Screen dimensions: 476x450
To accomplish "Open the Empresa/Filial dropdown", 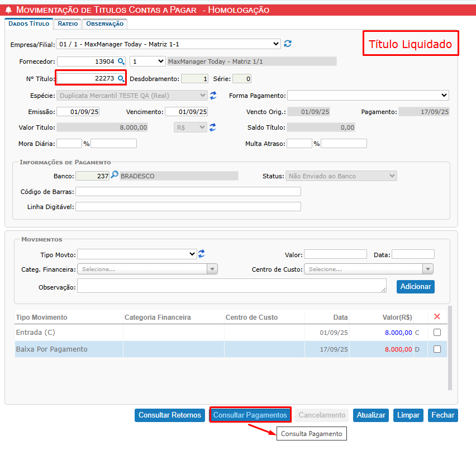I will 169,44.
